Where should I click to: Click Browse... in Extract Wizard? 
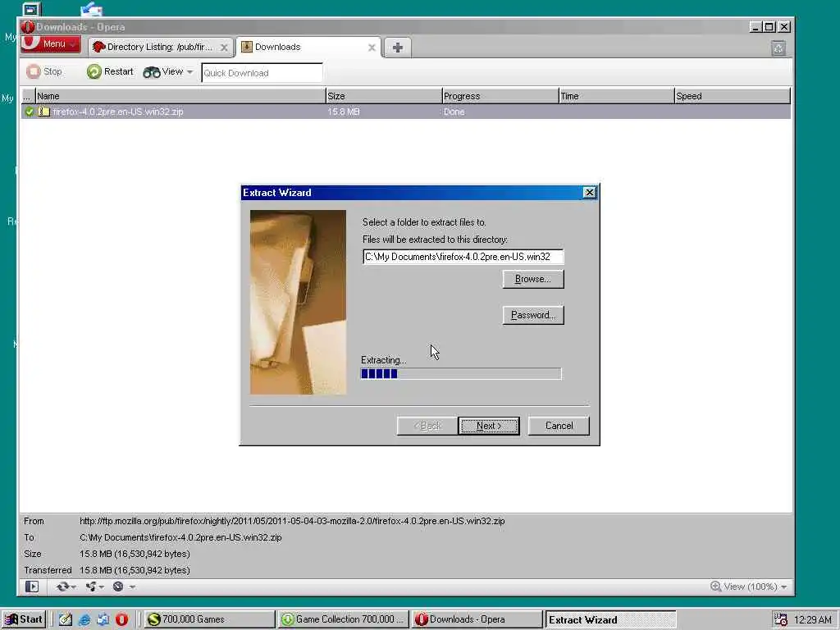coord(533,279)
